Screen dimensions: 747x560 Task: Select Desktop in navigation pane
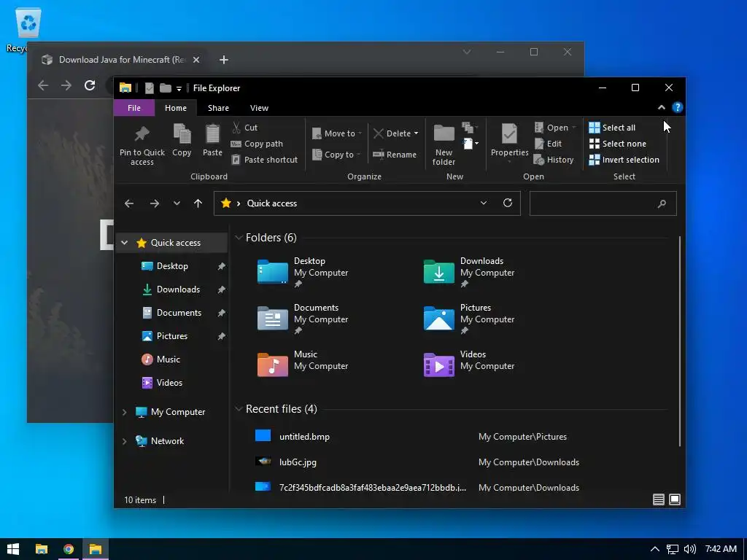(x=172, y=266)
